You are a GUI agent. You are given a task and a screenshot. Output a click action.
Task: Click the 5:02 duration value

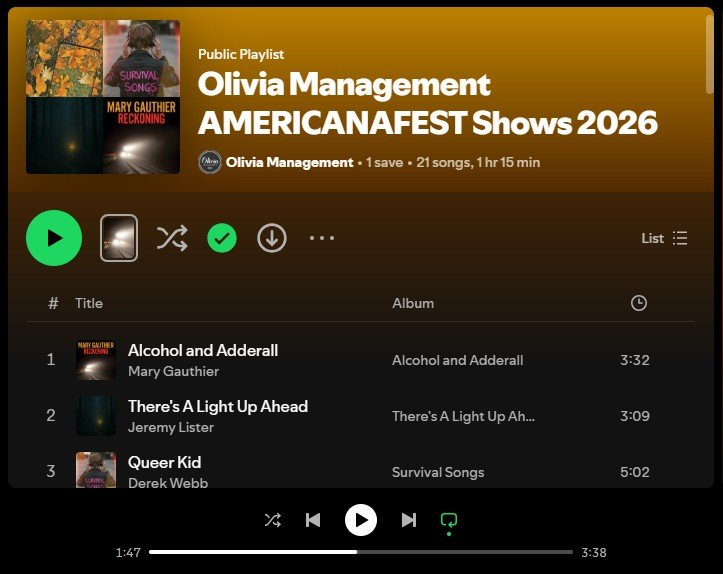pos(634,472)
